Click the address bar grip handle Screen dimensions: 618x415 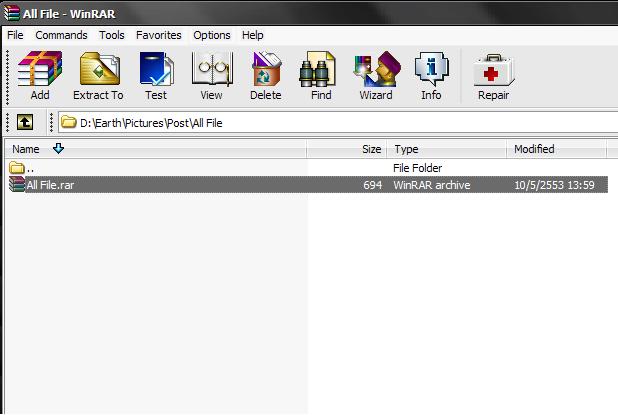point(51,122)
